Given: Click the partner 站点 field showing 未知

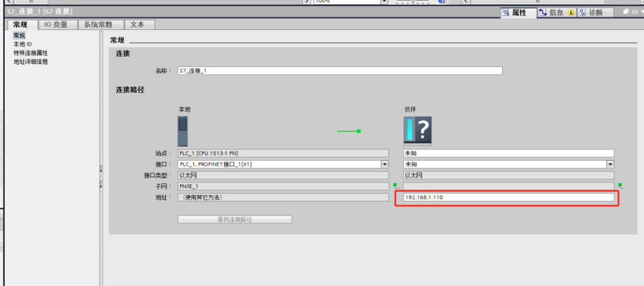Looking at the screenshot, I should [x=509, y=153].
